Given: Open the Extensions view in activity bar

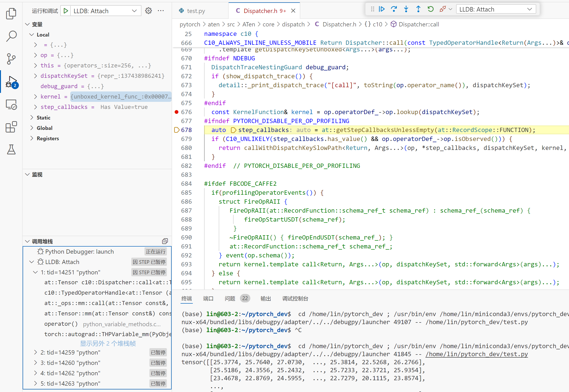Looking at the screenshot, I should point(11,127).
